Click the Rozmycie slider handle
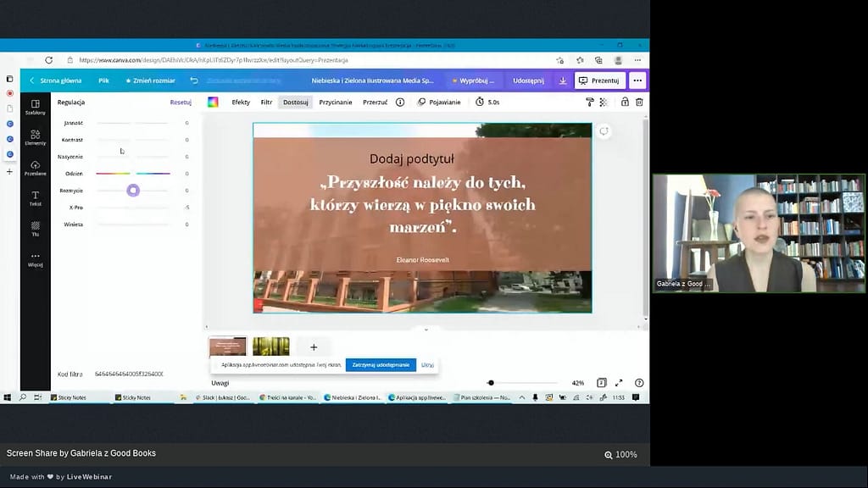 [x=133, y=191]
